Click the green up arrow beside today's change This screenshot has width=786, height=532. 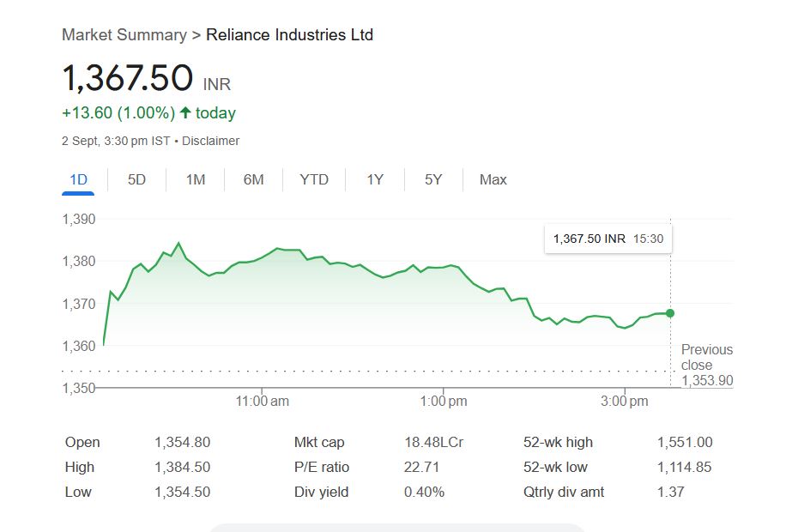coord(184,113)
